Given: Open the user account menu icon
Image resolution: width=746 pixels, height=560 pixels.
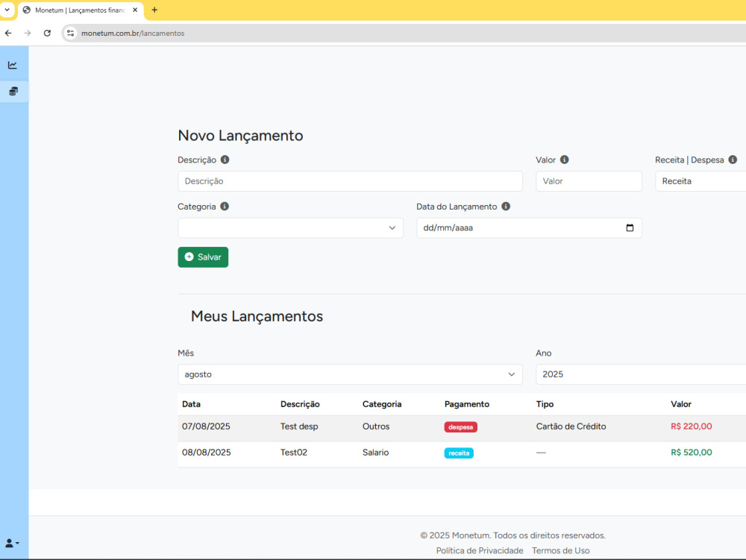Looking at the screenshot, I should click(12, 543).
